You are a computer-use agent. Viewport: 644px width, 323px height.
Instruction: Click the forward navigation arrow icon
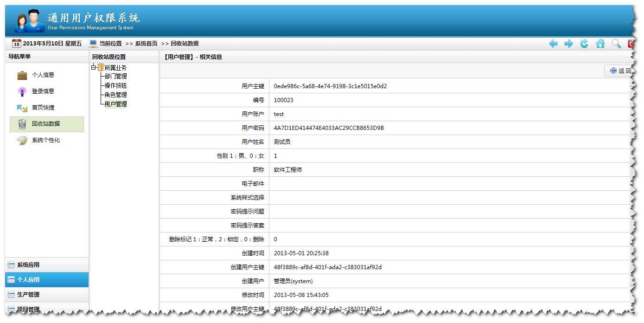click(x=569, y=43)
